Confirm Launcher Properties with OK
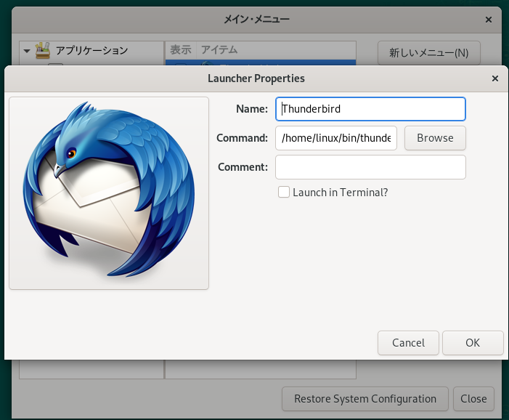Screen dimensions: 509x420 coord(473,343)
